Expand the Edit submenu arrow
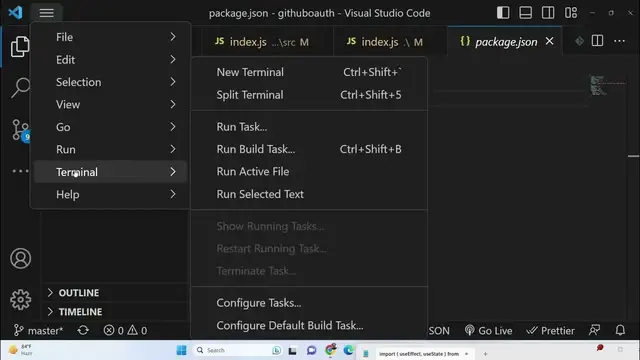Screen dimensions: 640x360 tap(173, 60)
